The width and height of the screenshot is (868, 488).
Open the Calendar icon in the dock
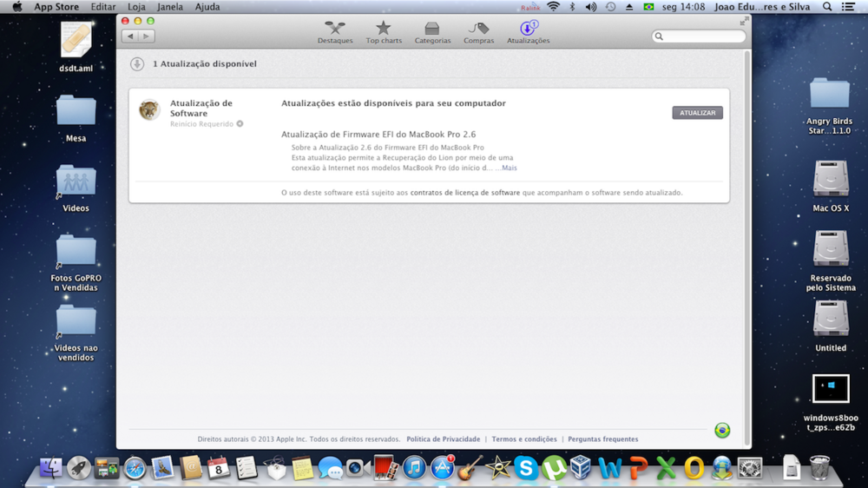218,468
